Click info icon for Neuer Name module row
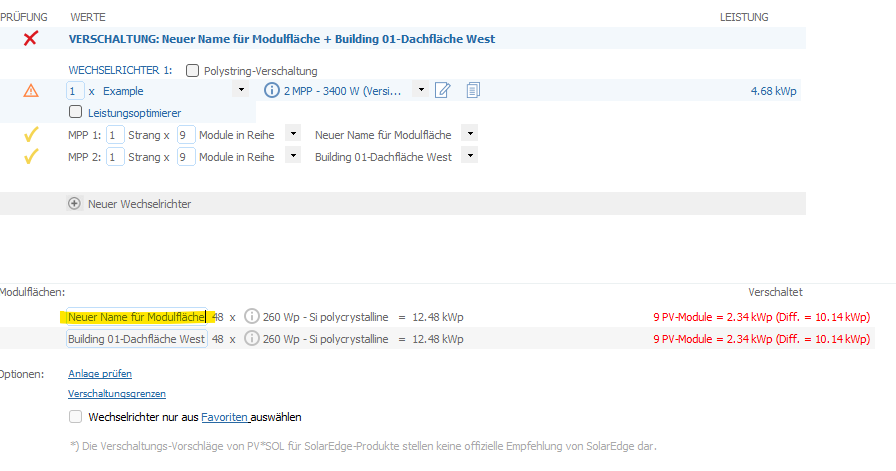 (x=251, y=316)
